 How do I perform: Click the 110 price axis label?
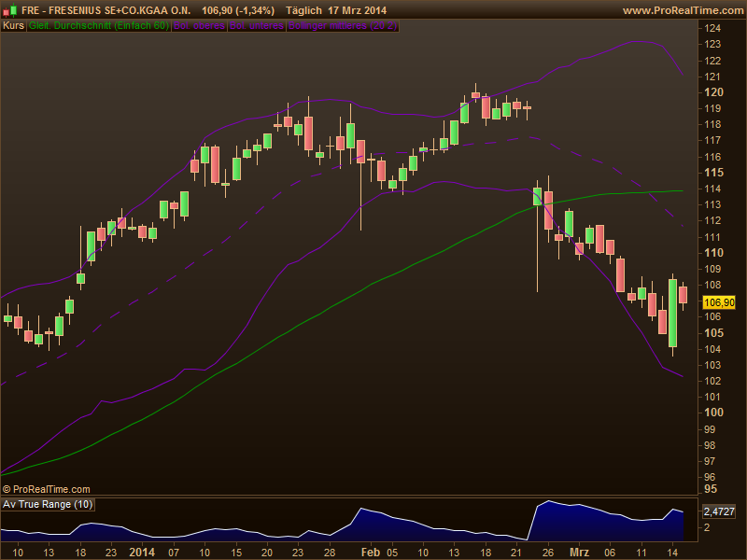pyautogui.click(x=713, y=252)
